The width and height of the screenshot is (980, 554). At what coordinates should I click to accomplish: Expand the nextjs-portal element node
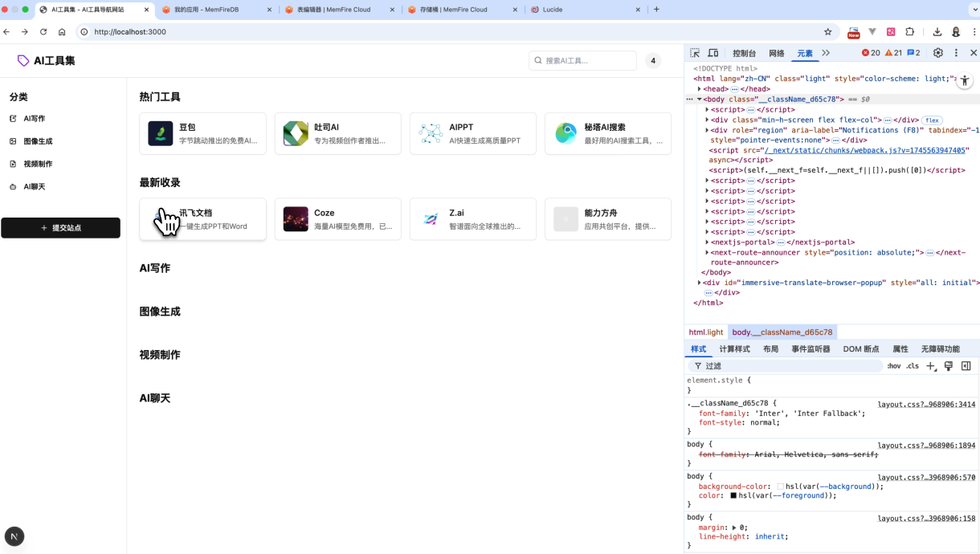coord(707,242)
